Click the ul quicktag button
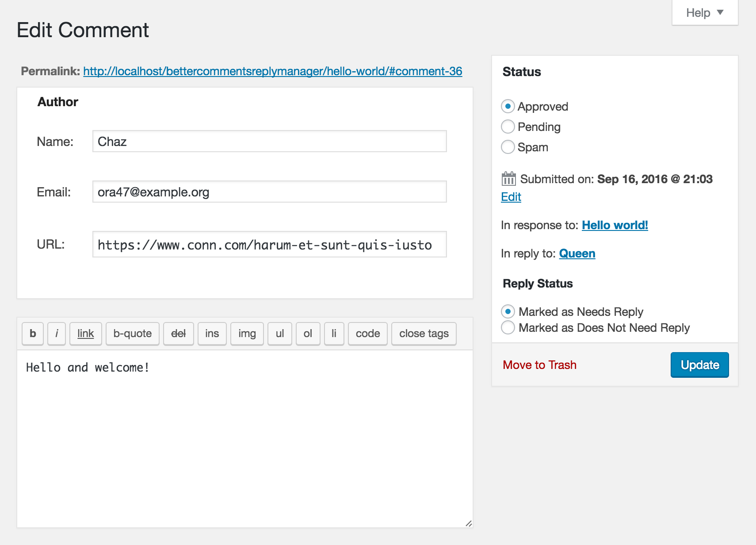 [280, 334]
